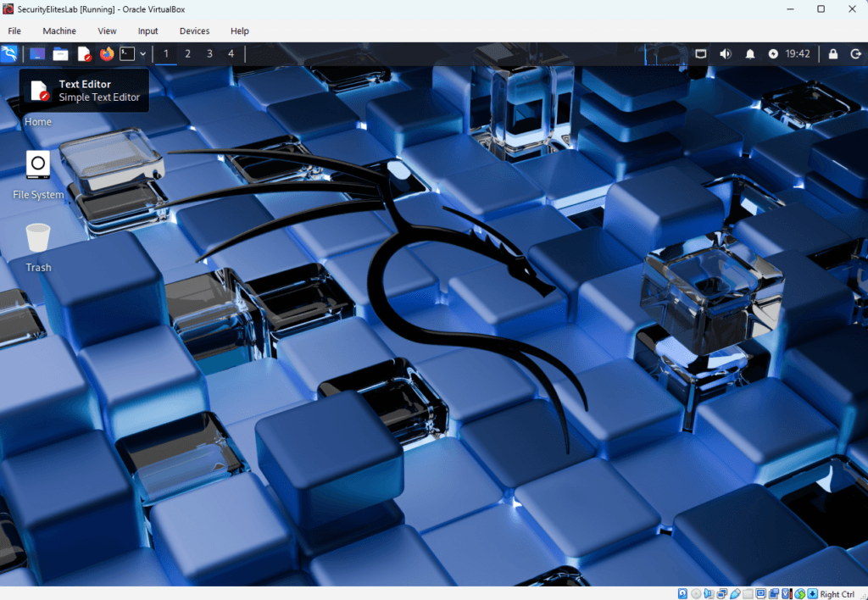The width and height of the screenshot is (868, 600).
Task: Click the USB devices indicator in VirtualBox status bar
Action: (734, 593)
